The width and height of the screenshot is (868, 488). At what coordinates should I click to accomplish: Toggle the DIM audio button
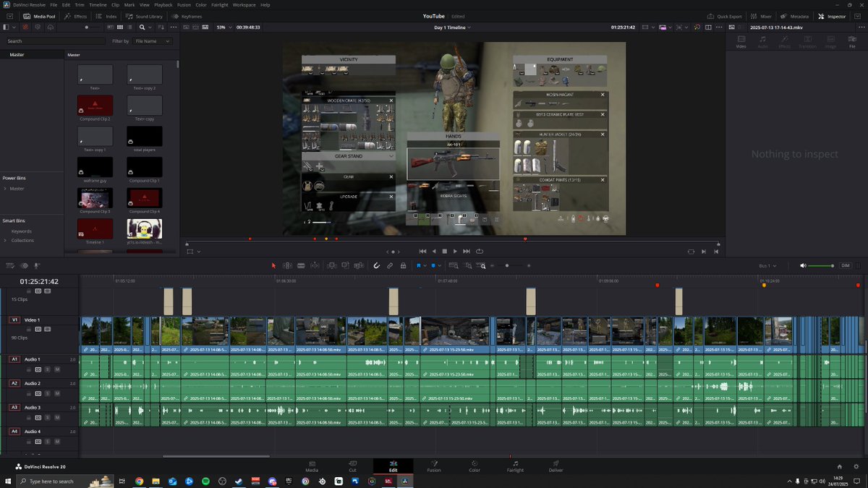coord(845,265)
